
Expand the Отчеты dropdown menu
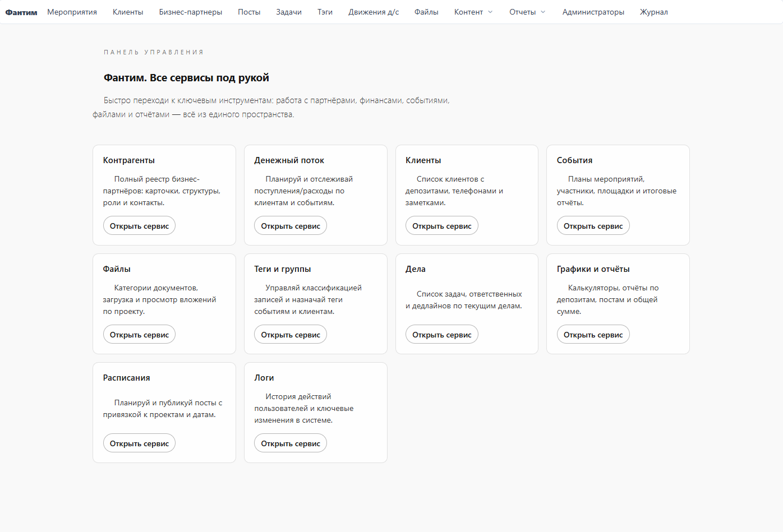(x=527, y=12)
